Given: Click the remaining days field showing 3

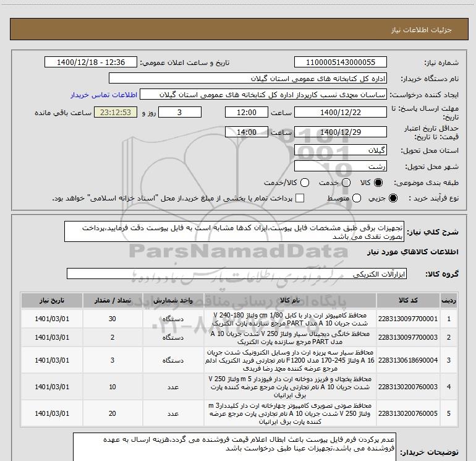Looking at the screenshot, I should click(x=180, y=112).
